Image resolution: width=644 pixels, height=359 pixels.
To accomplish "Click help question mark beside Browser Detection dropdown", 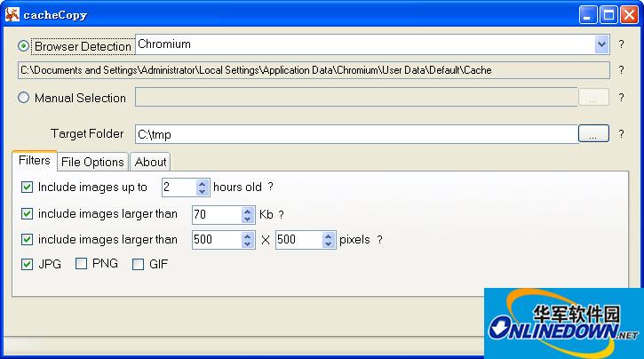I will tap(622, 44).
